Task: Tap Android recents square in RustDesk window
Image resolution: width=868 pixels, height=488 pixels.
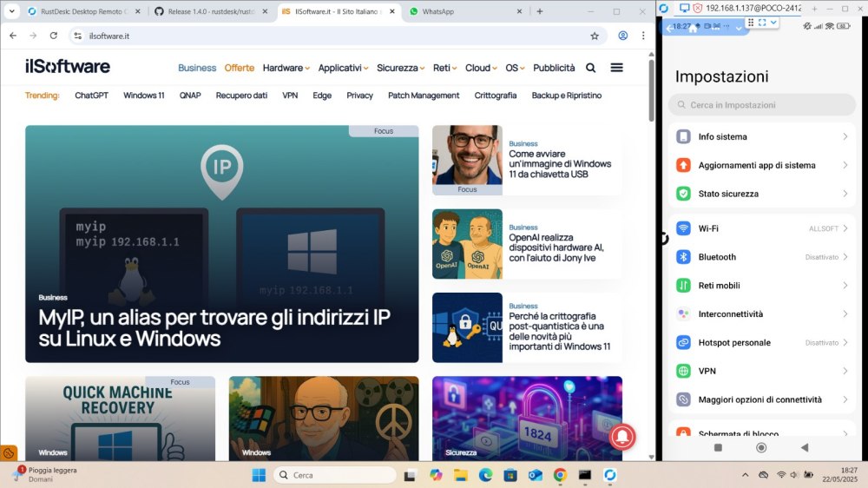Action: coord(718,447)
